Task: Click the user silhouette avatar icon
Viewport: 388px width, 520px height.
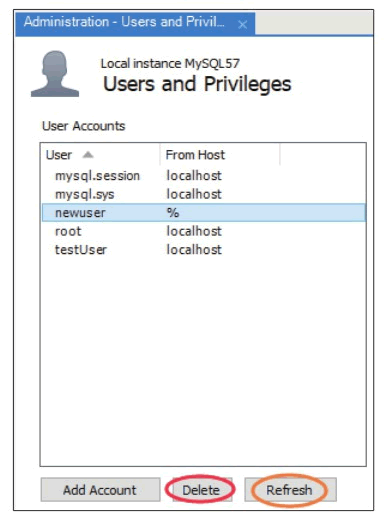Action: tap(55, 74)
